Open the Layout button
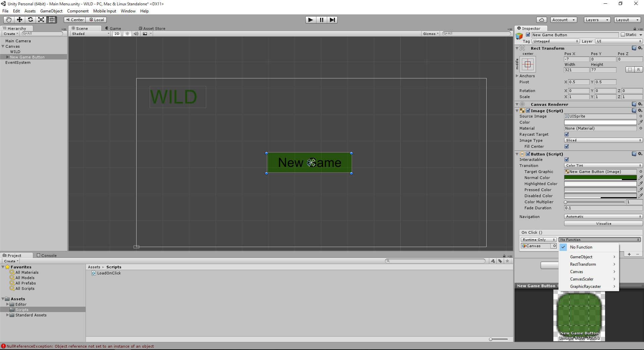The height and width of the screenshot is (350, 644). tap(627, 20)
